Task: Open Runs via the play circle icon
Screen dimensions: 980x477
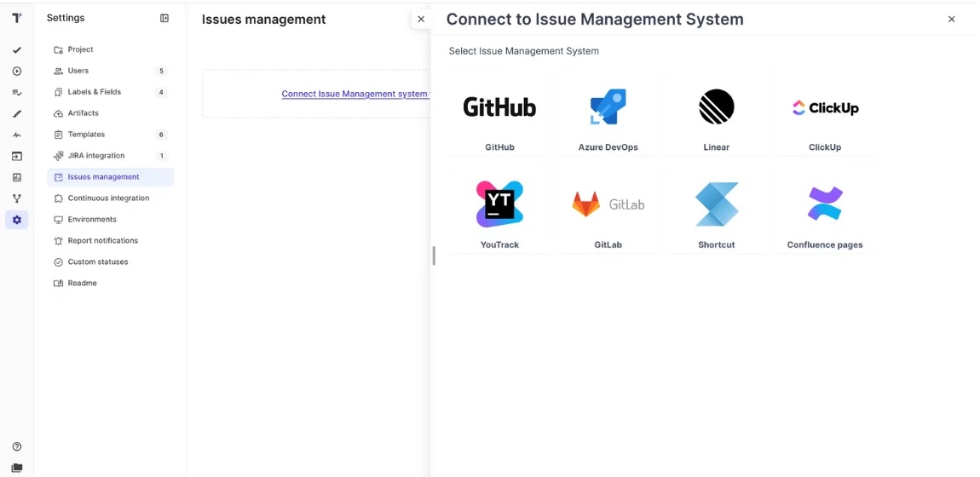Action: tap(17, 72)
